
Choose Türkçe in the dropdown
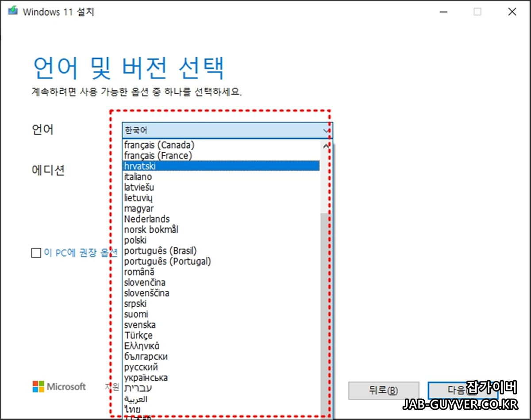pyautogui.click(x=221, y=335)
